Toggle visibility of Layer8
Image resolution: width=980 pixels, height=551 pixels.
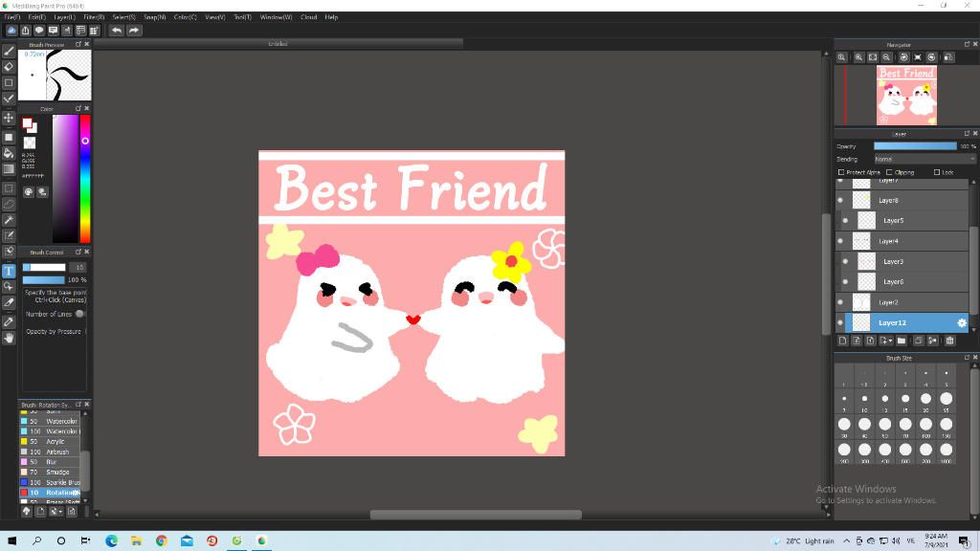(840, 201)
